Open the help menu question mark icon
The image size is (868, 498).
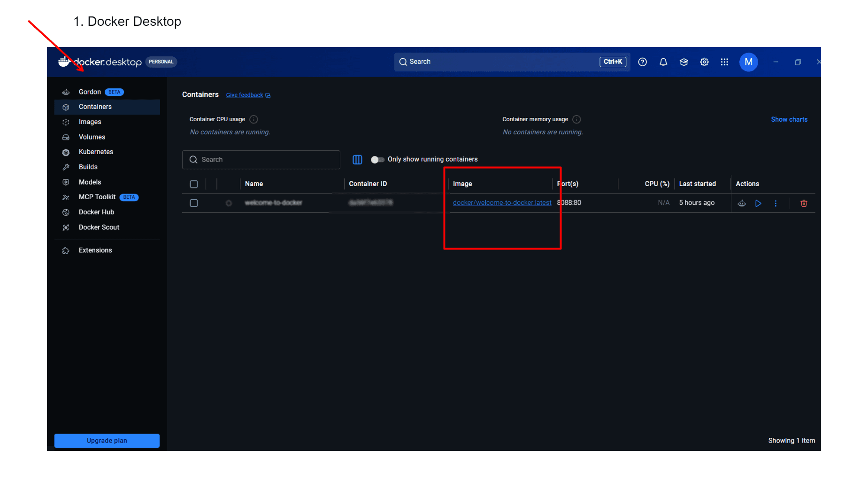pos(643,62)
